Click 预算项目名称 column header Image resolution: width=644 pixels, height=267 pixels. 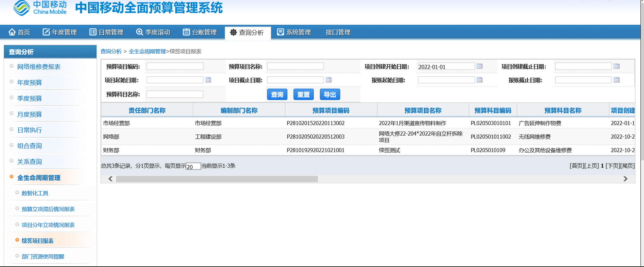point(423,111)
